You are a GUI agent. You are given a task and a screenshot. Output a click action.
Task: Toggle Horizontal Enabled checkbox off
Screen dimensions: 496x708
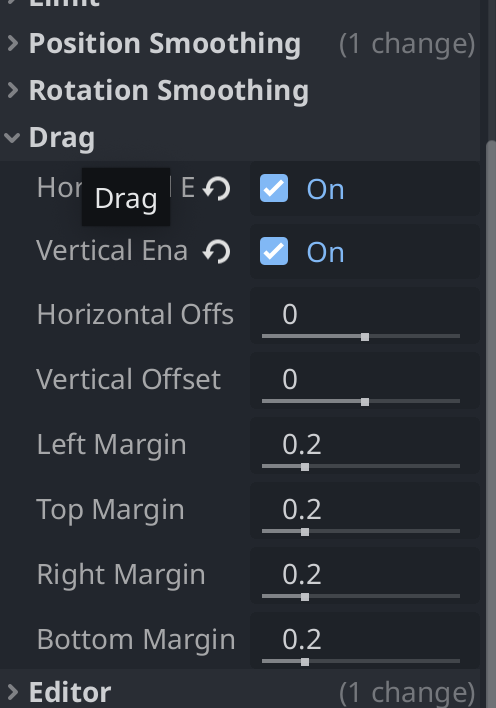274,188
